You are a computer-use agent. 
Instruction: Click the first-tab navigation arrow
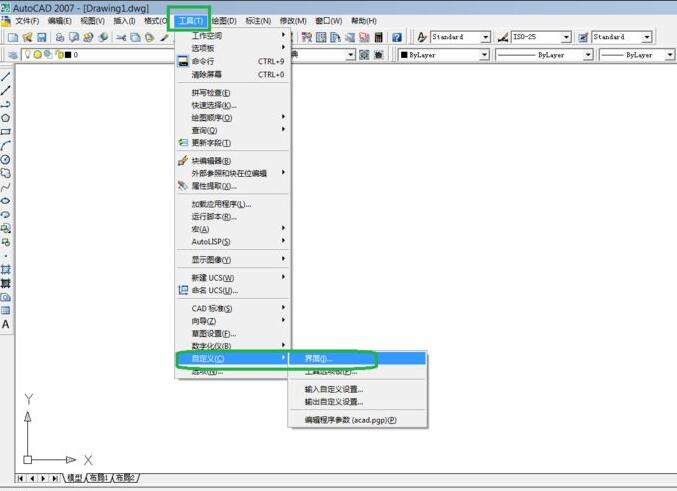20,478
